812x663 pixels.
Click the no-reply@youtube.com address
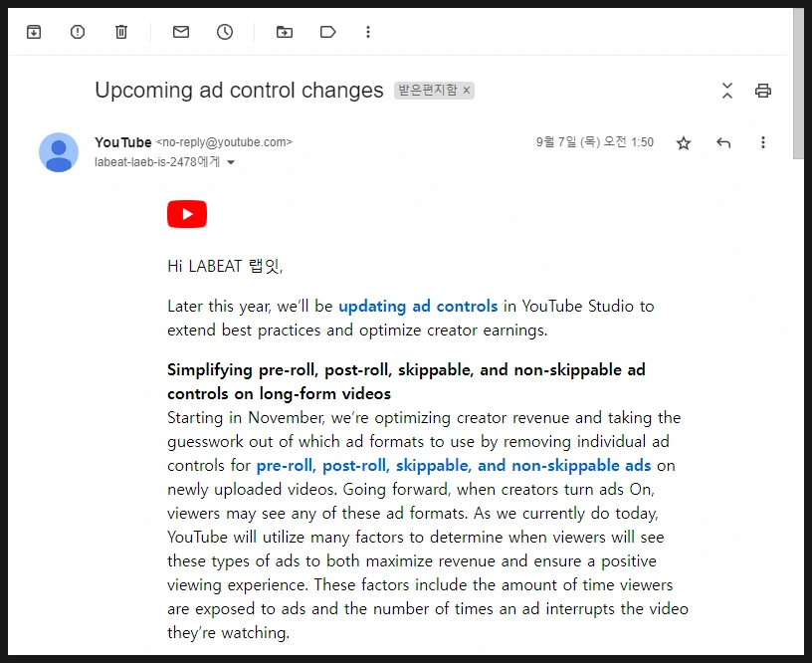tap(224, 142)
